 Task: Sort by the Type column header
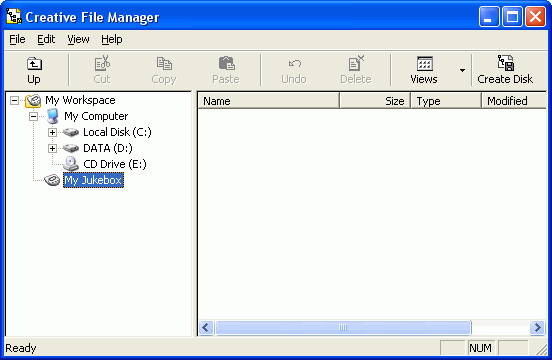pyautogui.click(x=446, y=101)
